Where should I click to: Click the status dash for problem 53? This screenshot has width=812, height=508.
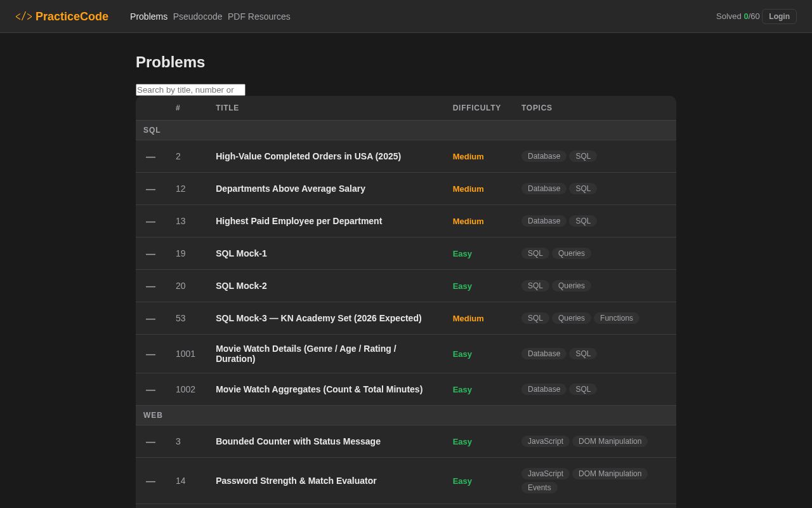(x=150, y=319)
